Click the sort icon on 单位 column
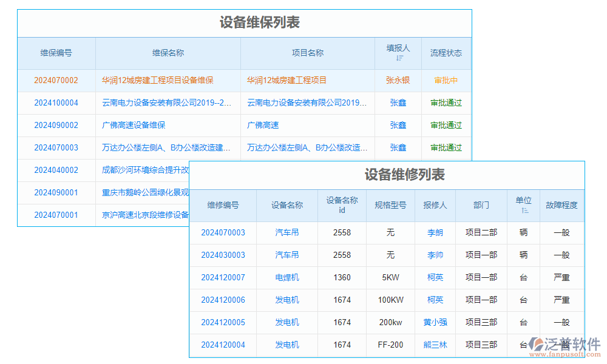The image size is (607, 364). click(x=523, y=211)
